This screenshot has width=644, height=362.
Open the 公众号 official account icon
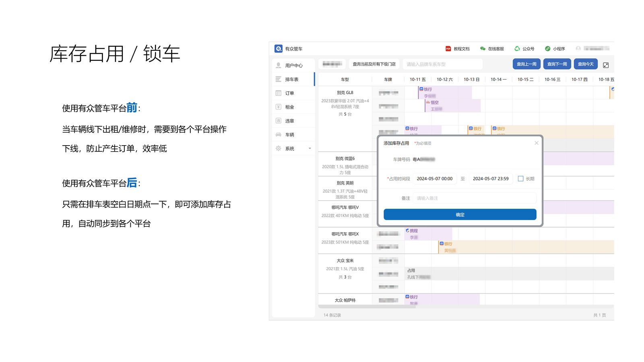pos(517,48)
